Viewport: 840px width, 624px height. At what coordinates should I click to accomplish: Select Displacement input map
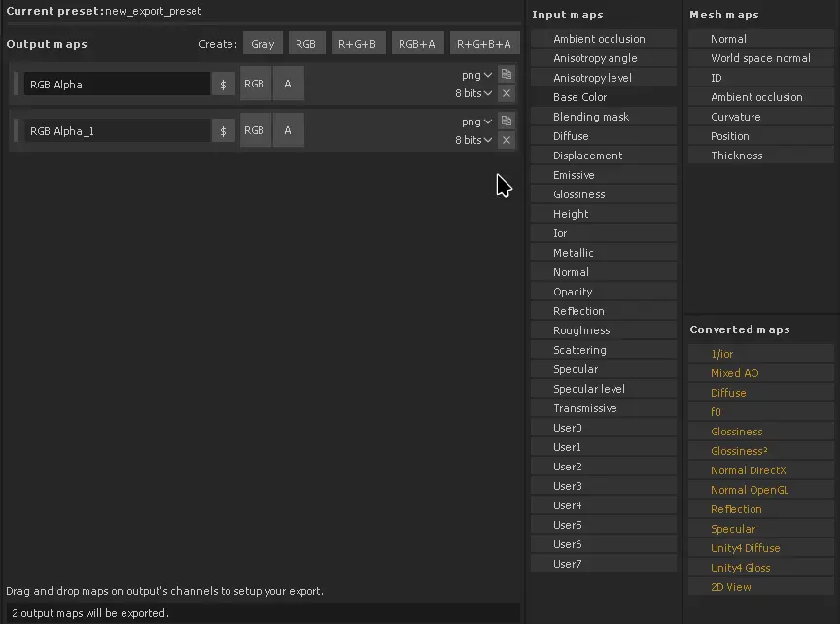point(604,156)
